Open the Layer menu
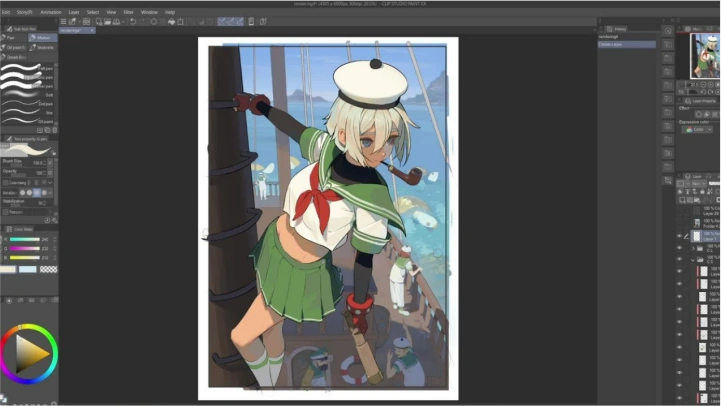This screenshot has height=406, width=721. click(x=74, y=12)
